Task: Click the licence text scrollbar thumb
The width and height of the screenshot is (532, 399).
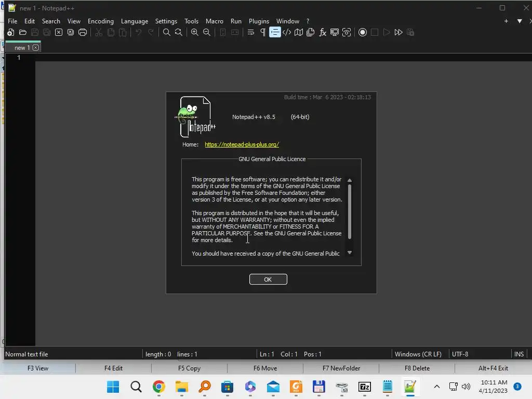Action: 350,212
